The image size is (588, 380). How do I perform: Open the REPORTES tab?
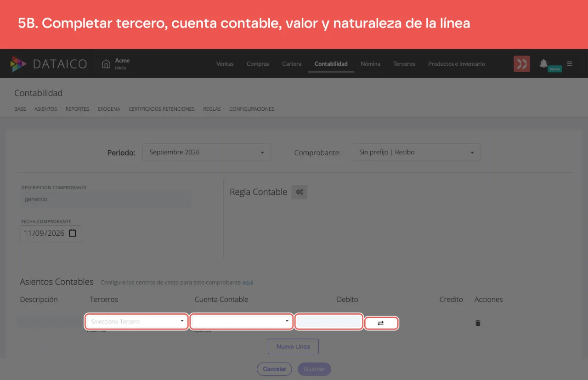point(77,109)
